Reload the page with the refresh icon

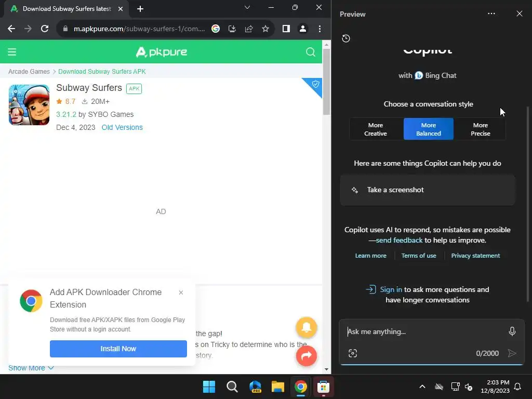(x=45, y=29)
